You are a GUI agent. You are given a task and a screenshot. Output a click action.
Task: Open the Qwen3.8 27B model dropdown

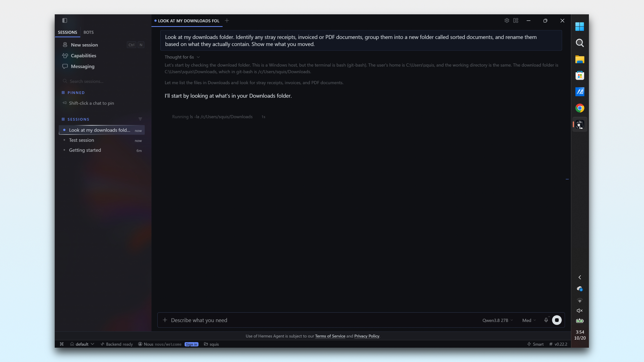498,320
